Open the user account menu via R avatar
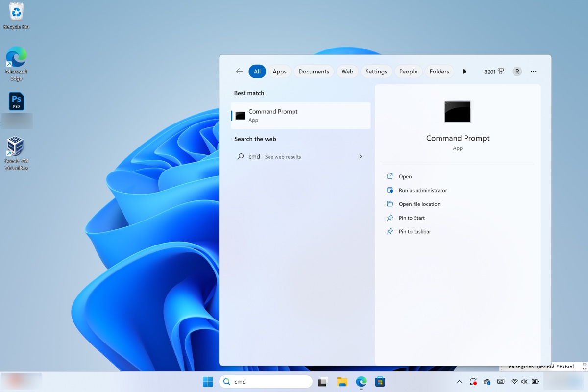The image size is (588, 392). click(517, 71)
